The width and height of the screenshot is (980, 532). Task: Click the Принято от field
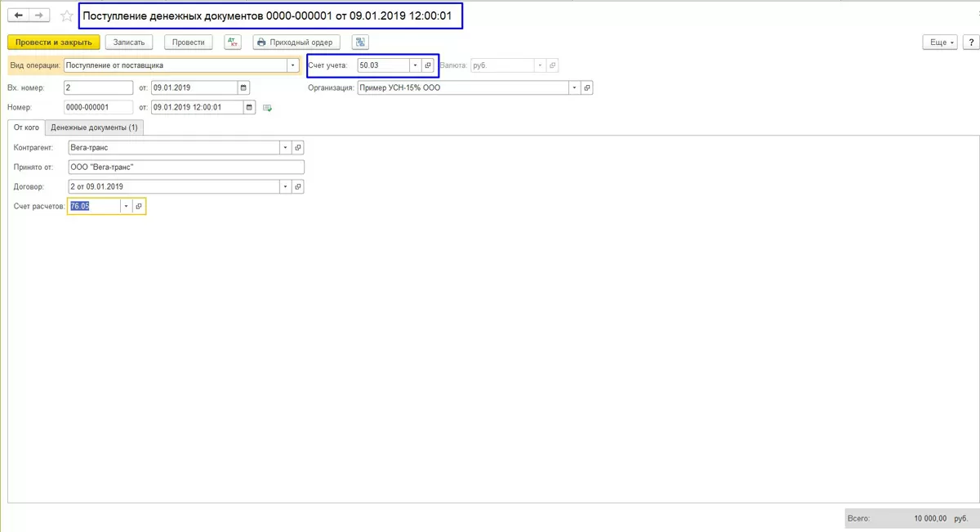pos(186,167)
